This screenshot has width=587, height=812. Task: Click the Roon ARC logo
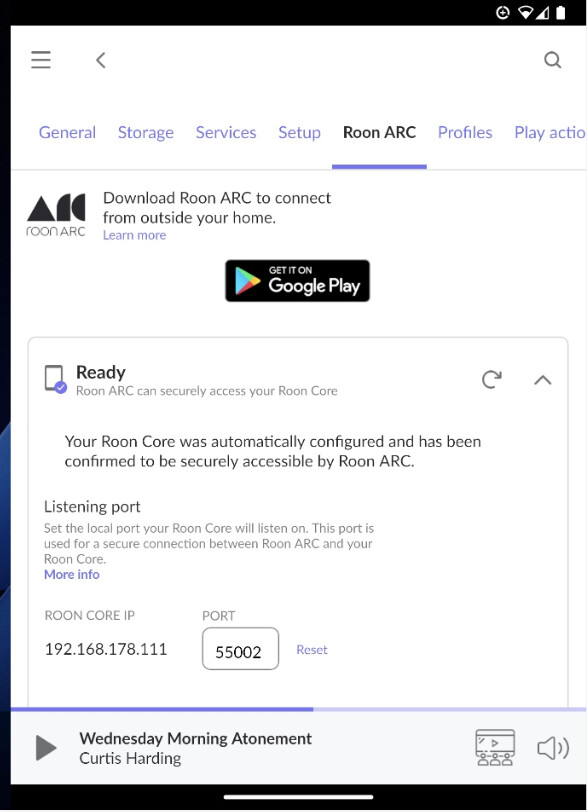pyautogui.click(x=55, y=212)
